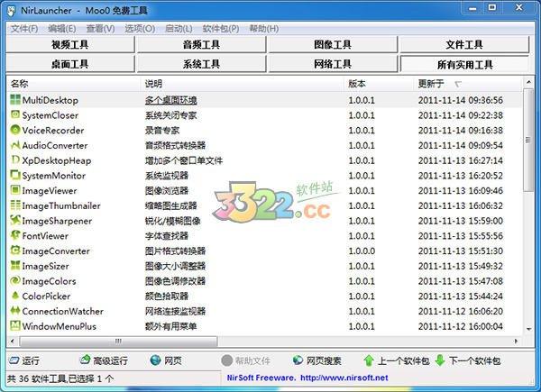Click version 1.0.0.0 of ImageConverter
Viewport: 541px width, 392px height.
click(x=362, y=251)
